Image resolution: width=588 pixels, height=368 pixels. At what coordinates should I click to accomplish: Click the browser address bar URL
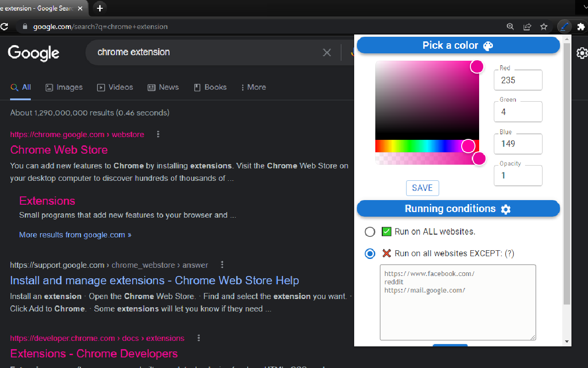tap(100, 27)
